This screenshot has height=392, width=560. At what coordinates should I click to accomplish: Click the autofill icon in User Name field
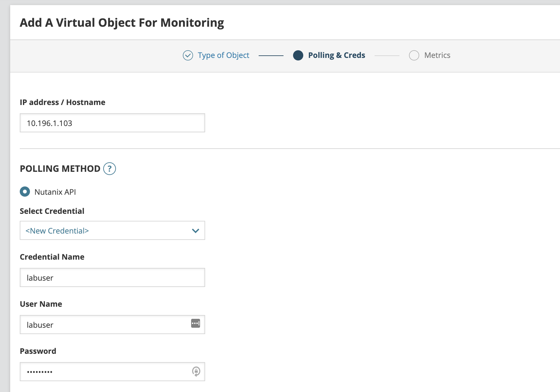[x=196, y=323]
